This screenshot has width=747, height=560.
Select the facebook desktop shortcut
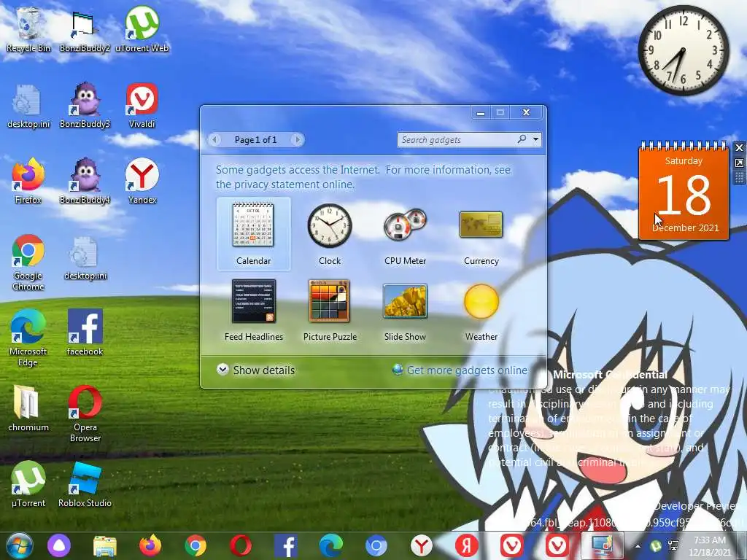(x=85, y=332)
